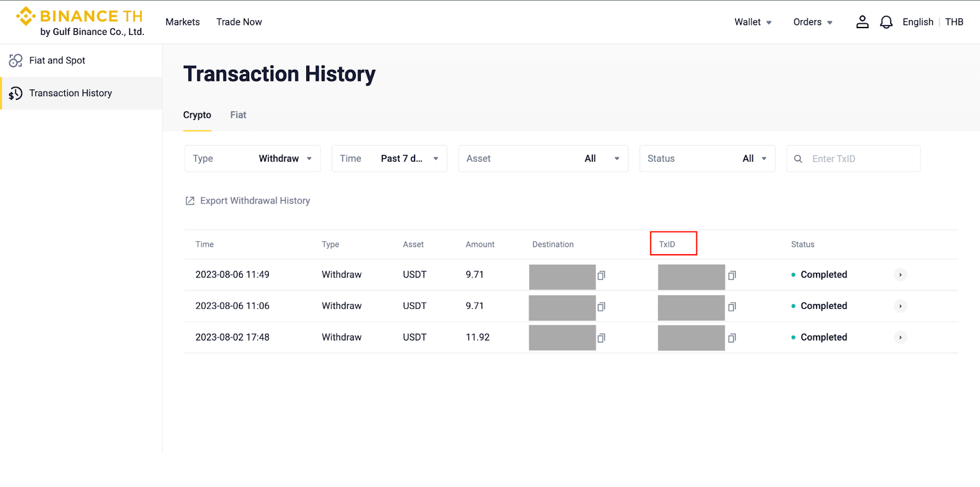Open the Asset filter dropdown
This screenshot has height=487, width=980.
(543, 159)
